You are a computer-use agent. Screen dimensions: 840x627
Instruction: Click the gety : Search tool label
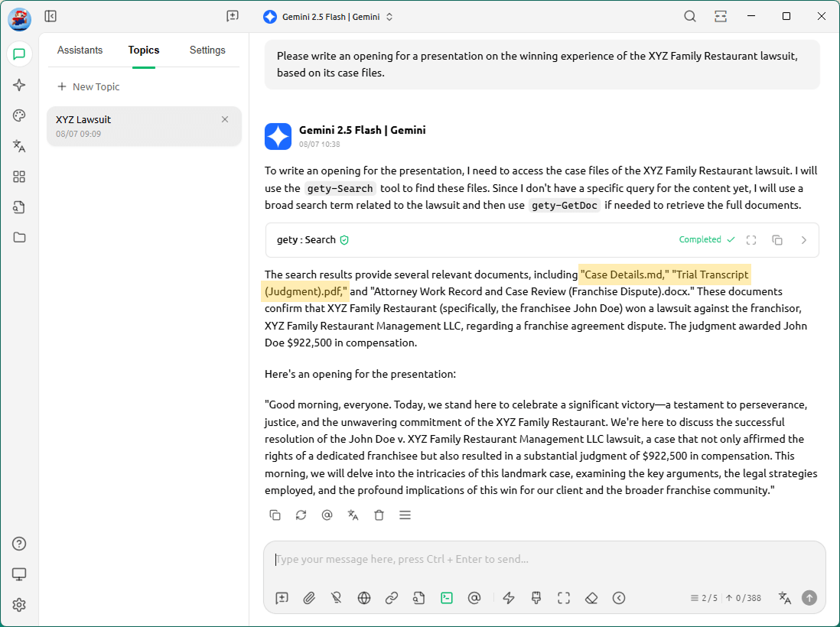click(x=307, y=240)
